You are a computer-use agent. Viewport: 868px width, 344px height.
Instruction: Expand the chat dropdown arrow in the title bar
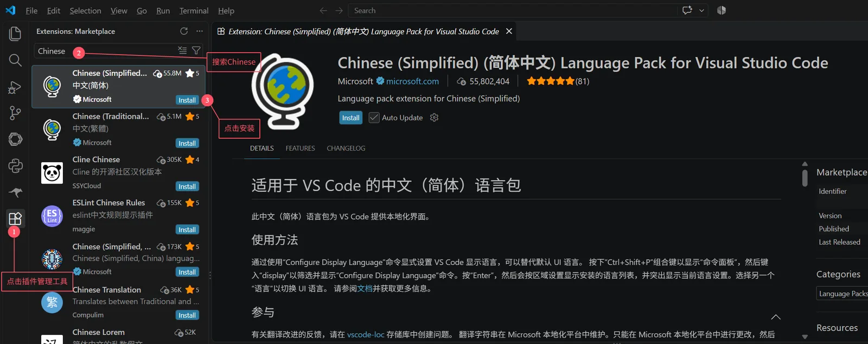701,10
